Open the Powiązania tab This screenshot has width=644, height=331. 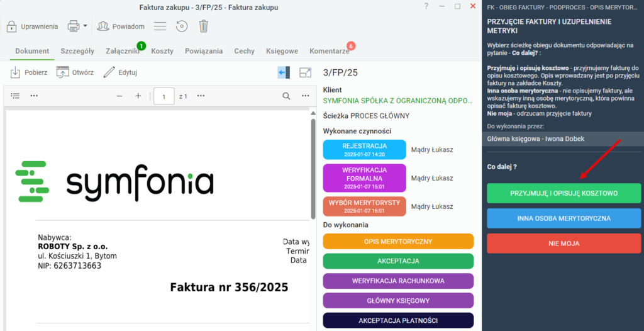tap(204, 51)
